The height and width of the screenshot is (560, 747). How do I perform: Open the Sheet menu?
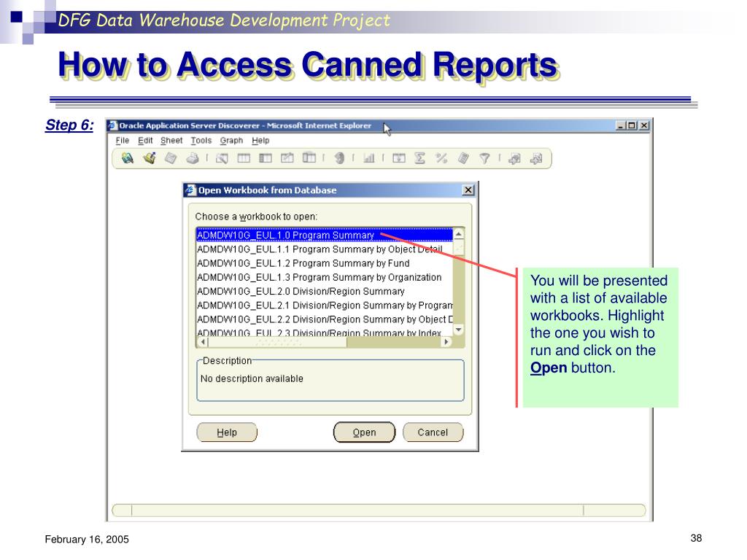(171, 141)
